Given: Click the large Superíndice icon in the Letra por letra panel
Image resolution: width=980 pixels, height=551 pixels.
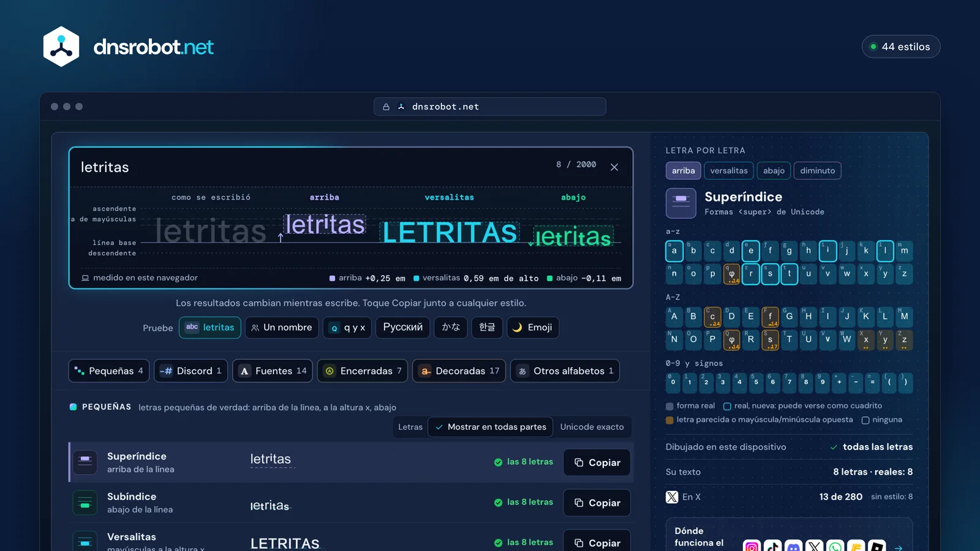Looking at the screenshot, I should [681, 203].
